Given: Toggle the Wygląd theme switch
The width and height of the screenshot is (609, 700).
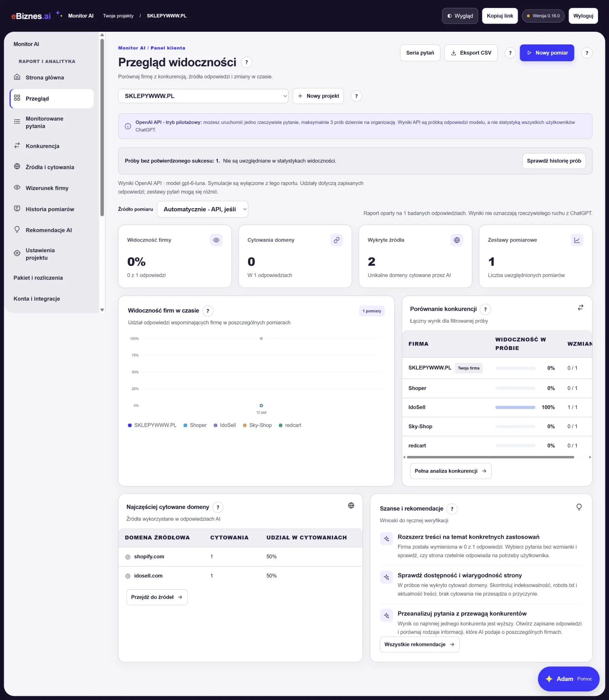Looking at the screenshot, I should (460, 16).
